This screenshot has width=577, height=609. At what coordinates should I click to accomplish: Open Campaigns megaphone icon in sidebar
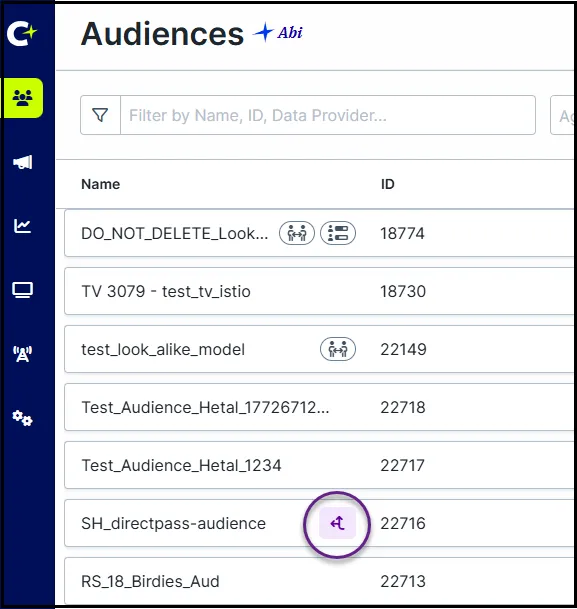23,162
